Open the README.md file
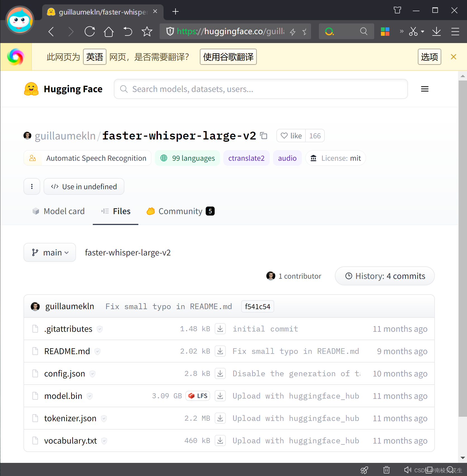467x476 pixels. (x=67, y=351)
